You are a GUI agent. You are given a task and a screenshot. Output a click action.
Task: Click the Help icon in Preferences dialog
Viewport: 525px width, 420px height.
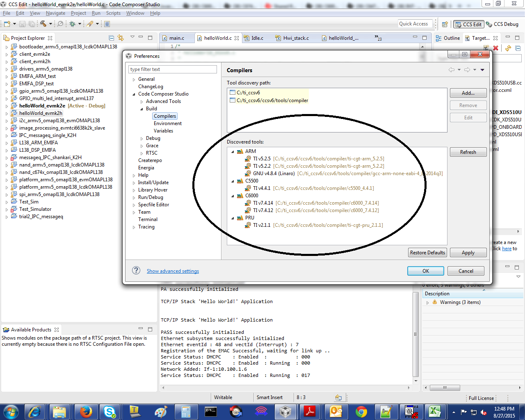pyautogui.click(x=136, y=271)
